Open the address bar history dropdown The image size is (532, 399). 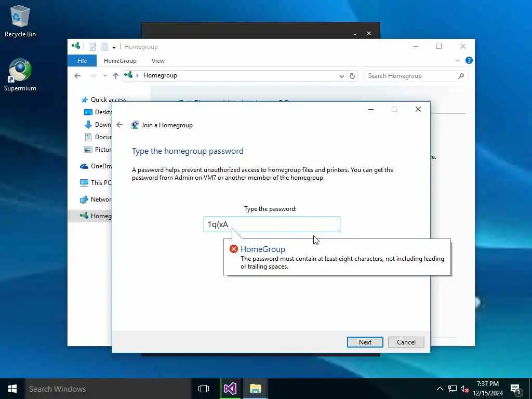click(342, 76)
